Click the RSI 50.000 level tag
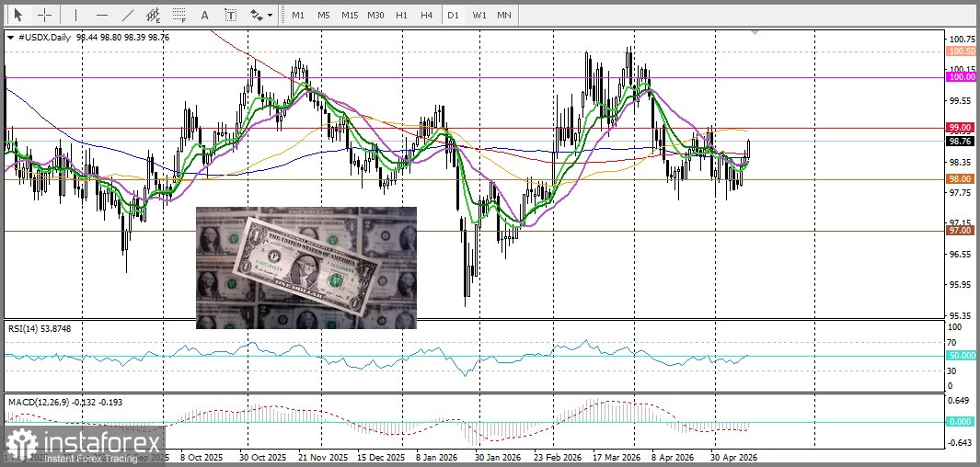Viewport: 980px width, 467px height. (x=962, y=355)
